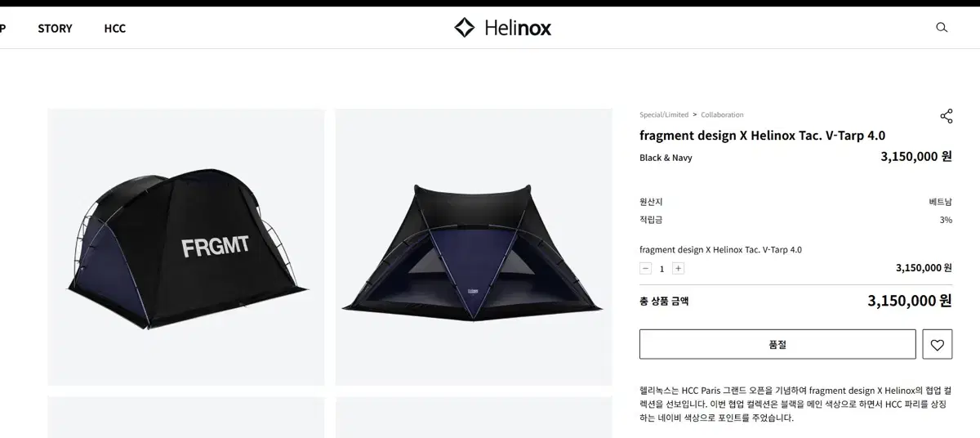Image resolution: width=980 pixels, height=438 pixels.
Task: Open the HCC menu
Action: pyautogui.click(x=114, y=29)
